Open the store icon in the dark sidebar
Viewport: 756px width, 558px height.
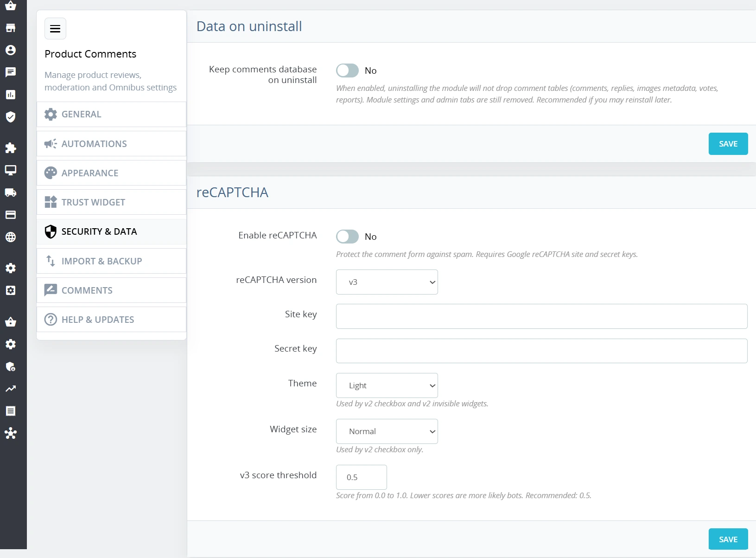pyautogui.click(x=11, y=28)
